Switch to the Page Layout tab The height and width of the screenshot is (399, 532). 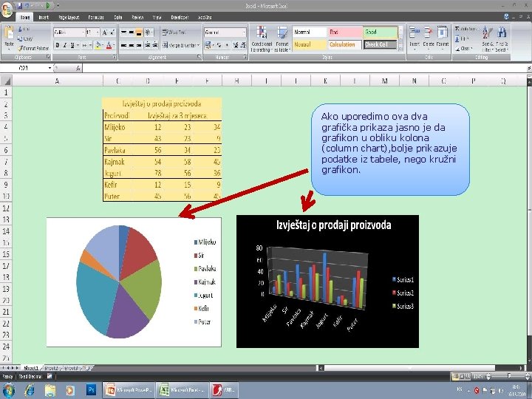(x=69, y=17)
